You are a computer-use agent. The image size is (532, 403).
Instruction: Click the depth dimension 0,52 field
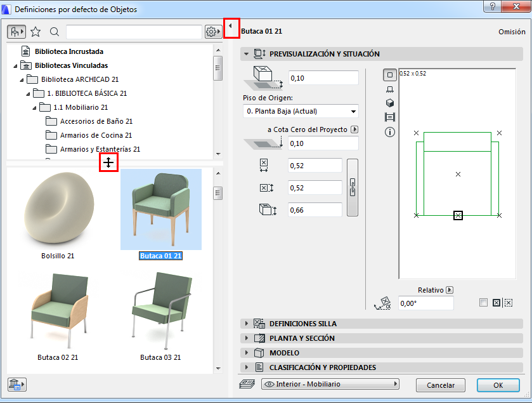(315, 188)
